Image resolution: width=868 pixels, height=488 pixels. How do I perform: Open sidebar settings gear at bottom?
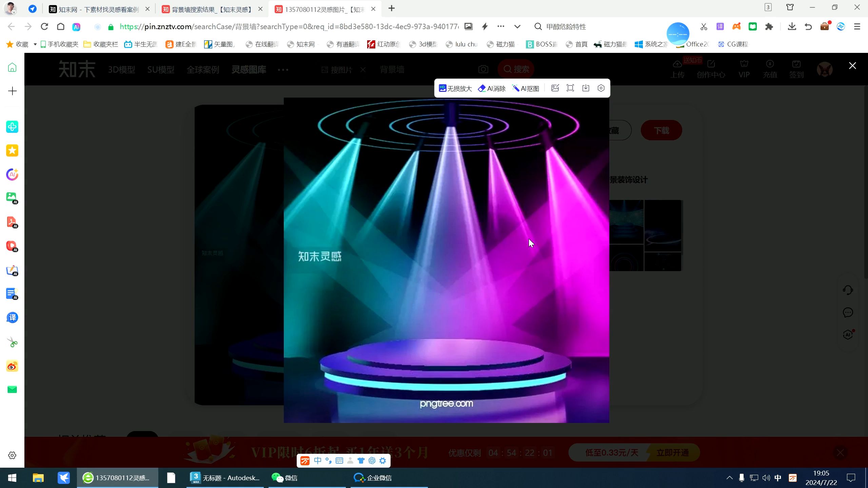point(12,455)
